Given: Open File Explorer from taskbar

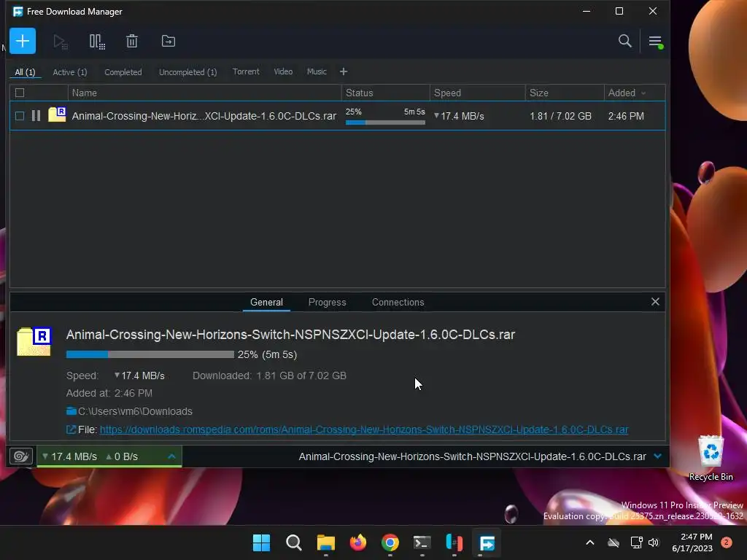Looking at the screenshot, I should tap(326, 542).
